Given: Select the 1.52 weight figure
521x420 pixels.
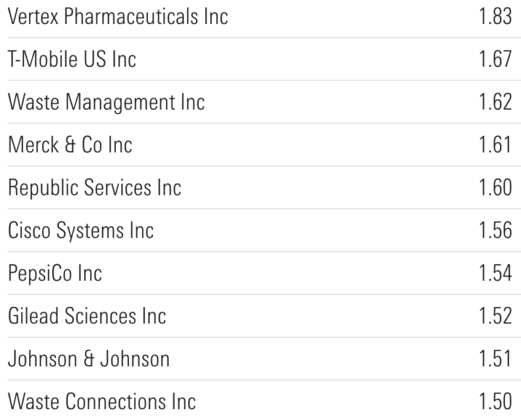Looking at the screenshot, I should (496, 316).
